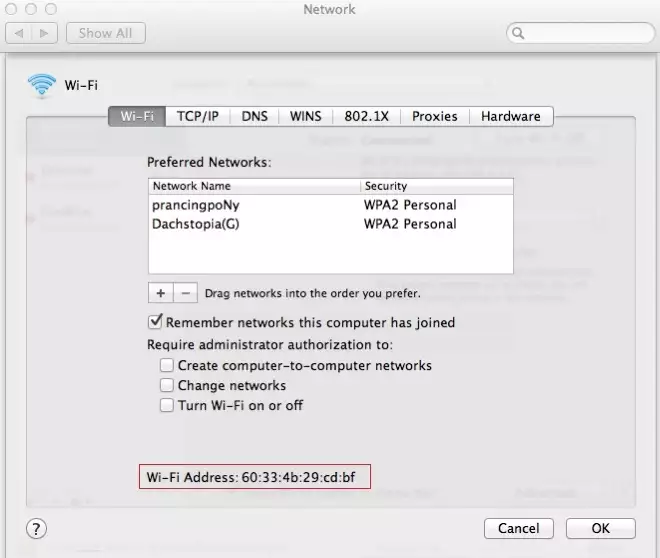Switch to the Hardware tab
The image size is (660, 558).
[x=510, y=116]
